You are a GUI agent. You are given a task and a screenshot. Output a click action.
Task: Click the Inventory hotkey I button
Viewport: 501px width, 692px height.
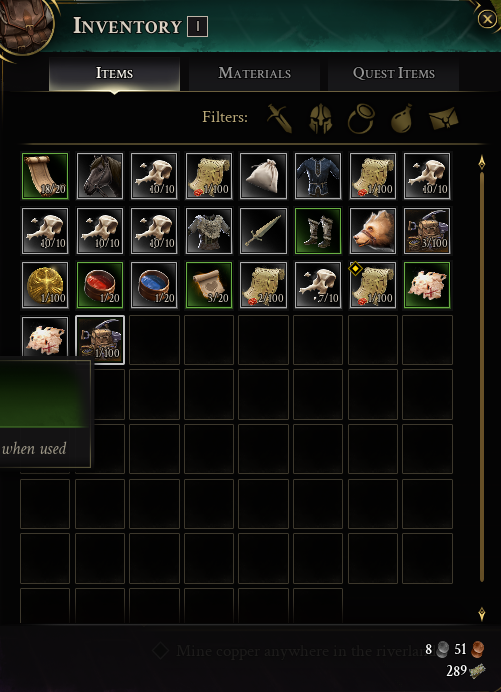197,27
